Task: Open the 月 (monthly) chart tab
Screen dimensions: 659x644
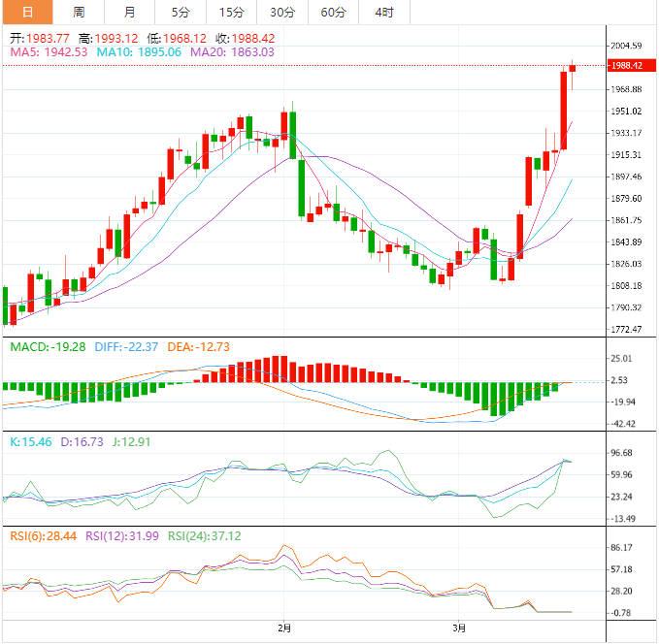Action: [130, 13]
